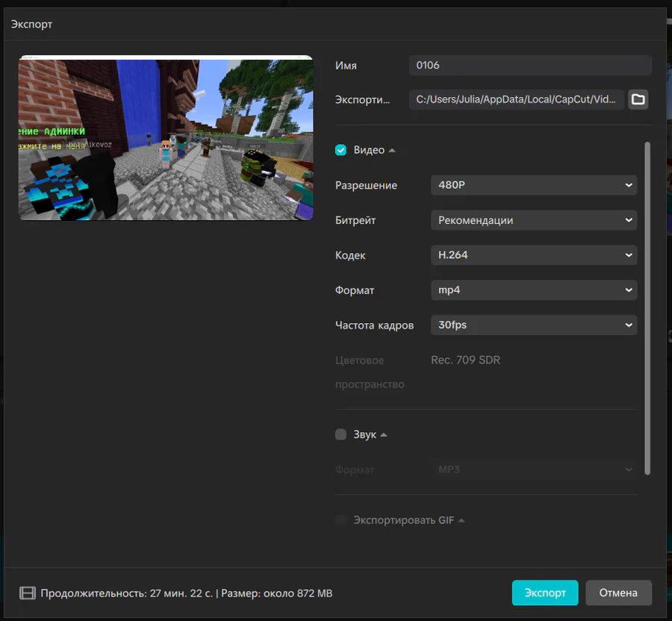Click the Кодек label
Screen dimensions: 672x621
(x=350, y=256)
